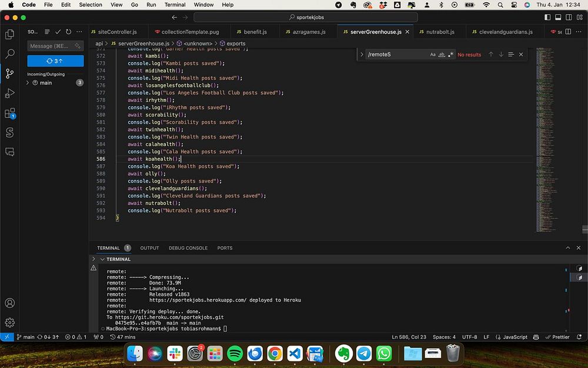Toggle Match Case in find widget
Screen dimensions: 588x368
[433, 54]
